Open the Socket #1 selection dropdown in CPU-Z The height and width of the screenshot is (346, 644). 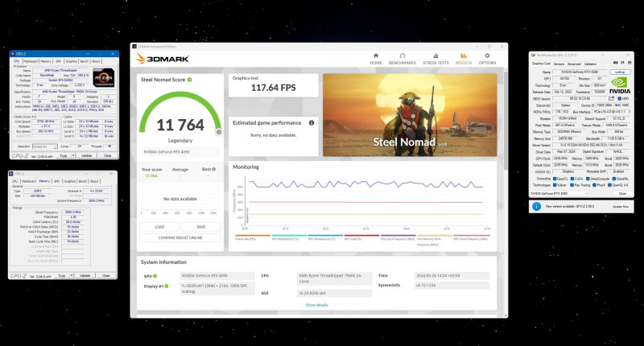(45, 146)
